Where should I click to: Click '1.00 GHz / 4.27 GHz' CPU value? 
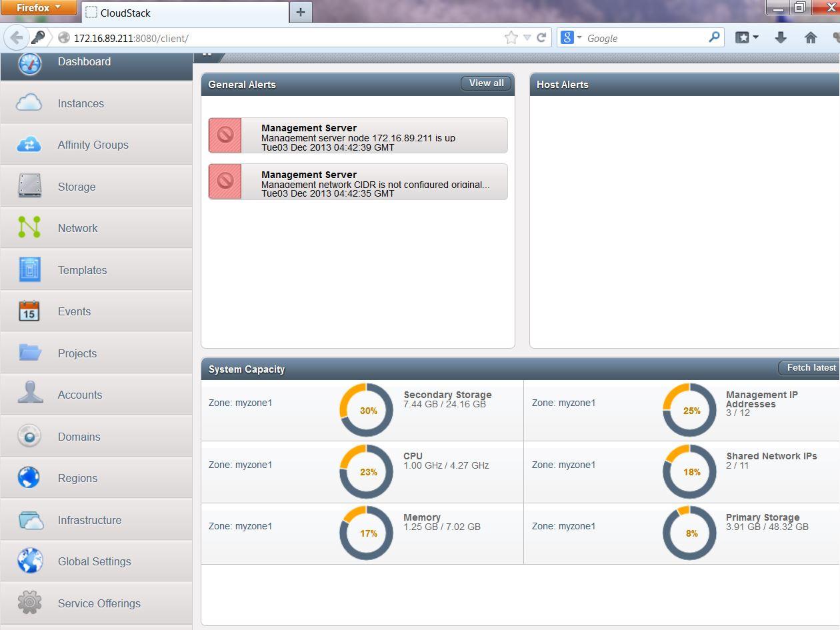(x=446, y=465)
